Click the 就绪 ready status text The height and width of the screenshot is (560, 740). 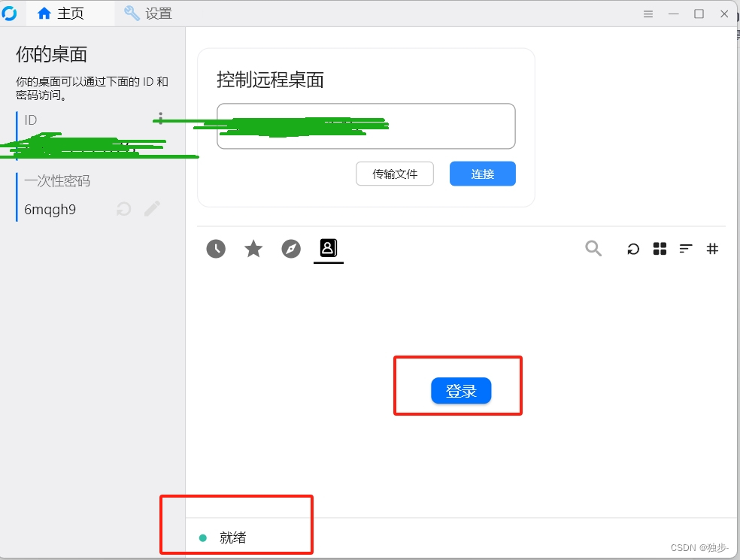[x=232, y=537]
